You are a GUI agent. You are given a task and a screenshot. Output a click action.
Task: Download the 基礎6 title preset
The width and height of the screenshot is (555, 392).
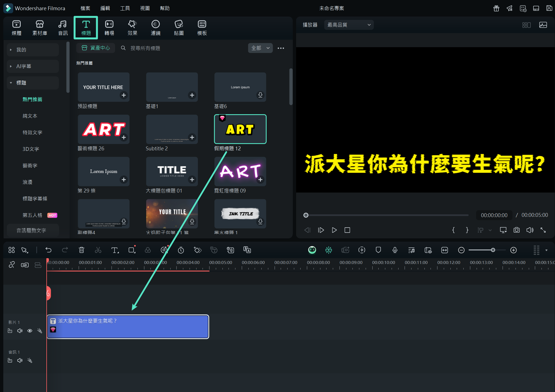pyautogui.click(x=260, y=95)
